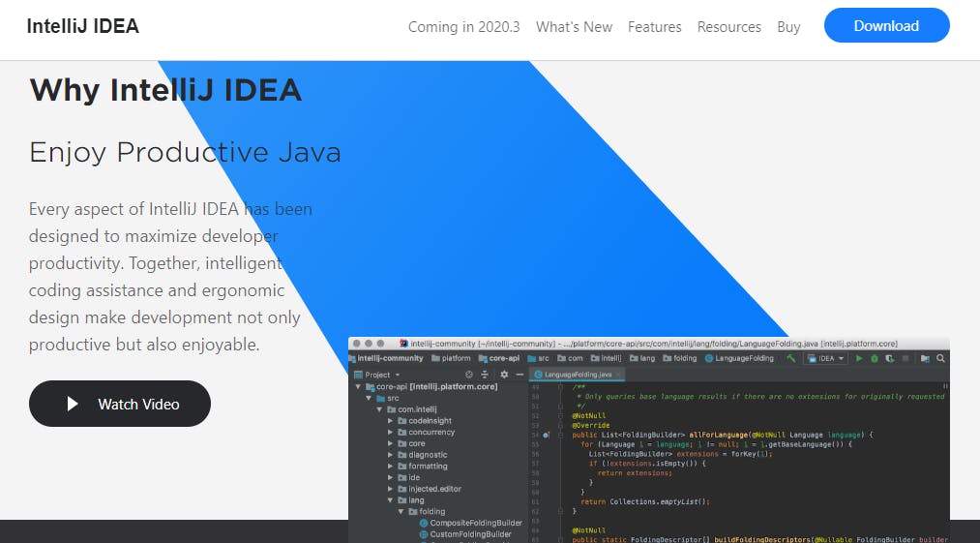
Task: Click buildFoldingDescriptors method name in code
Action: coord(762,539)
